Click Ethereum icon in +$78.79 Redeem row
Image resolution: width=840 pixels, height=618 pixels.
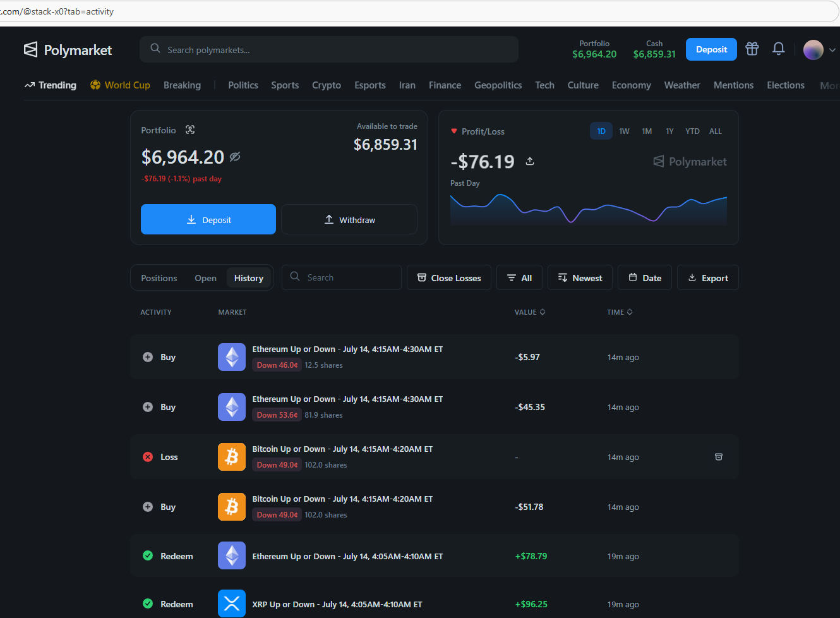(232, 555)
